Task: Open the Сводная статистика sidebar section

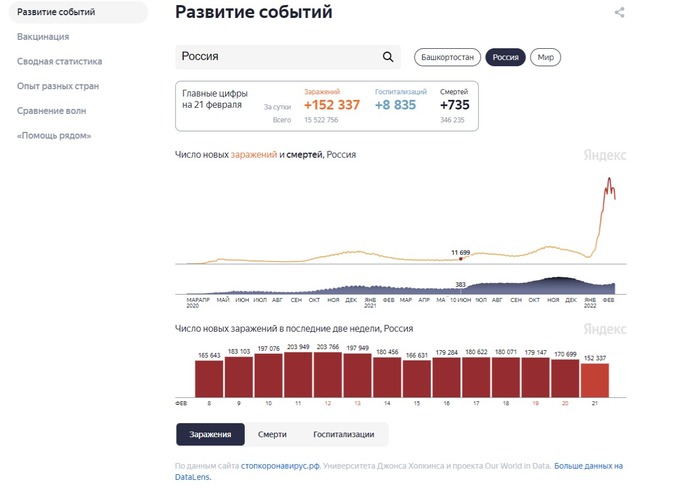Action: click(59, 61)
